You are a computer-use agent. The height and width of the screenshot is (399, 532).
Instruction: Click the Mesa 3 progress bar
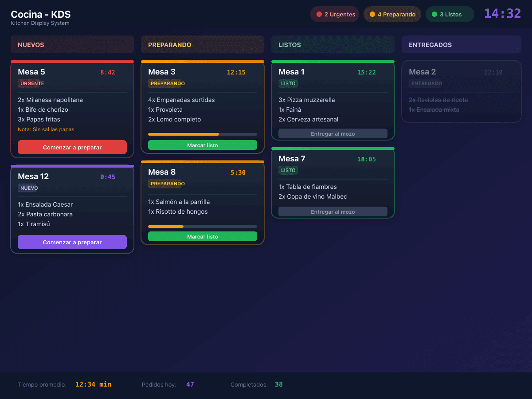tap(203, 134)
